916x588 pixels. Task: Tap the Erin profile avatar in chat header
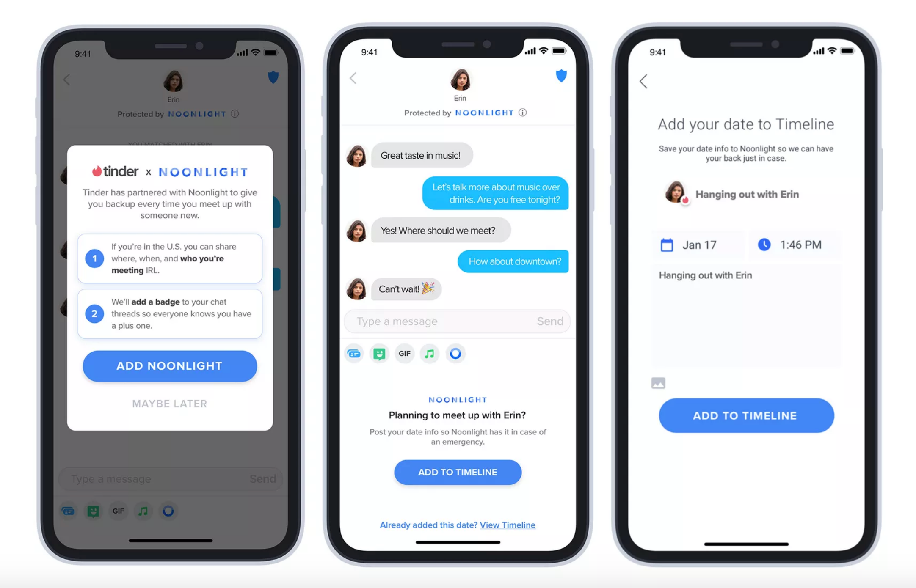(x=457, y=80)
